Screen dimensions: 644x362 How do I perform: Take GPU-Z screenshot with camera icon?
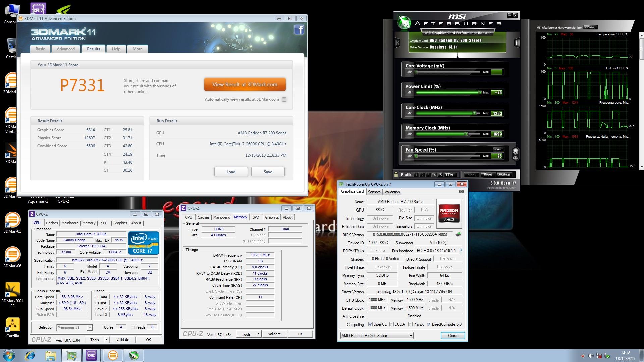tap(461, 191)
